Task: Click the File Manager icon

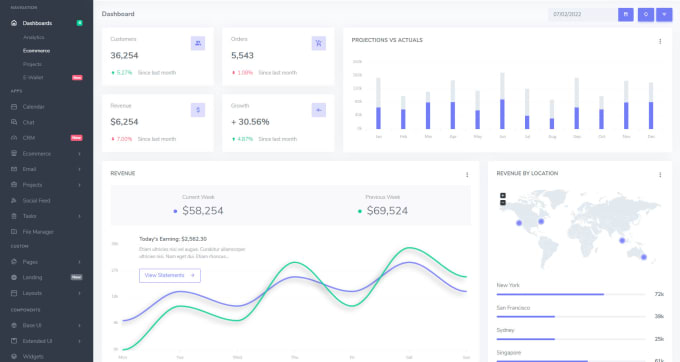Action: [14, 232]
